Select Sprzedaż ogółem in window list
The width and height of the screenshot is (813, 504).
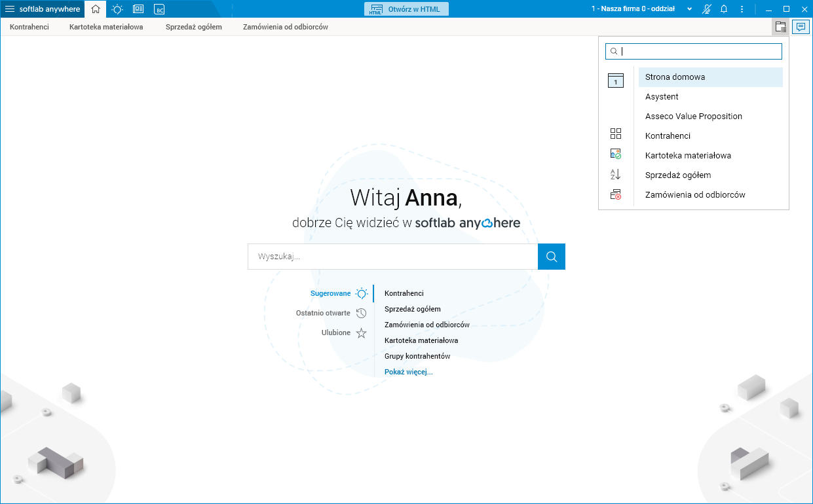(711, 175)
